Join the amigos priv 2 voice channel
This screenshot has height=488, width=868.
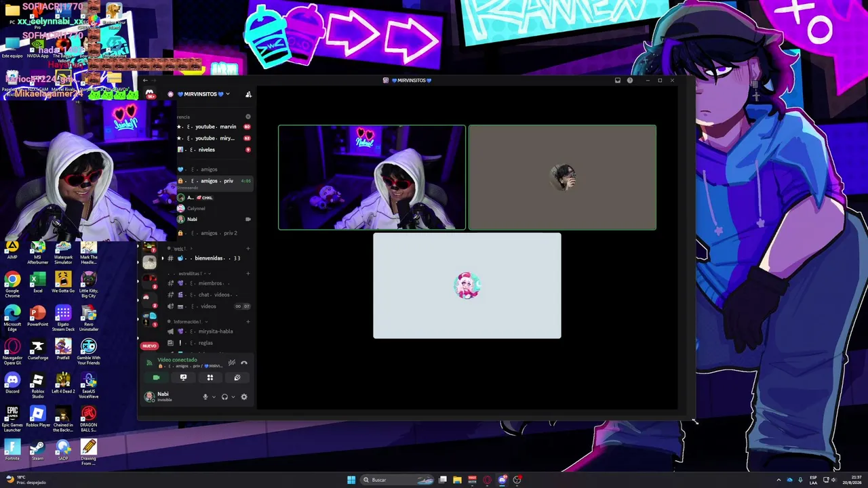click(214, 233)
